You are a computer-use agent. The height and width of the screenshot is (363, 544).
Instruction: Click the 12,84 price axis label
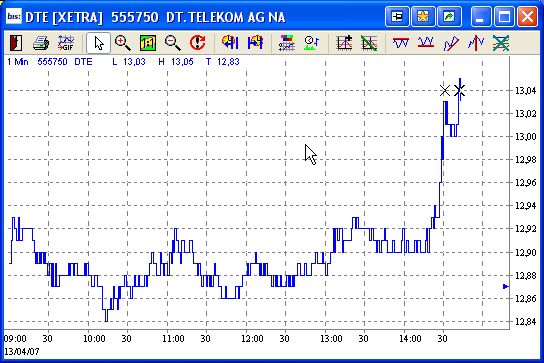click(x=526, y=322)
